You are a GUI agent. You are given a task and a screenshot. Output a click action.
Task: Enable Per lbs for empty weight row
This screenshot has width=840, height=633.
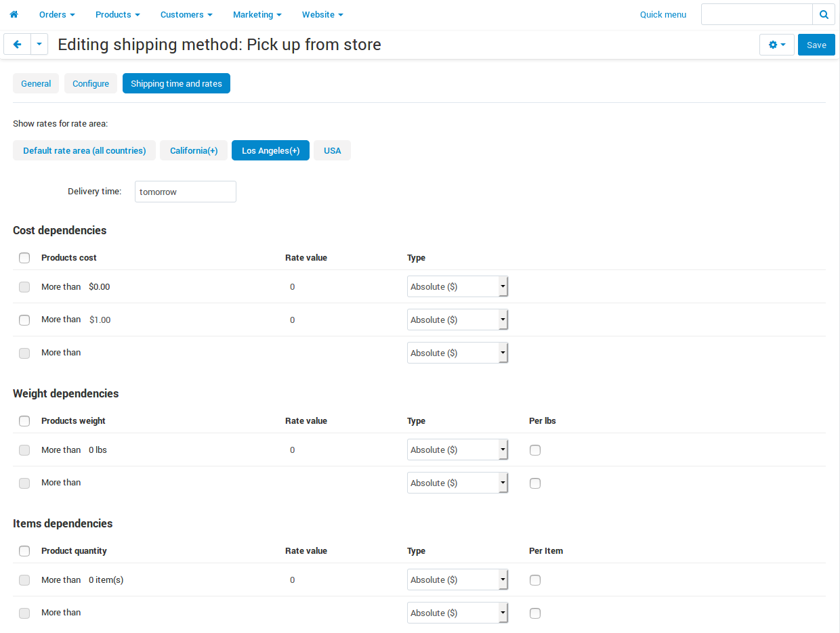(x=535, y=483)
